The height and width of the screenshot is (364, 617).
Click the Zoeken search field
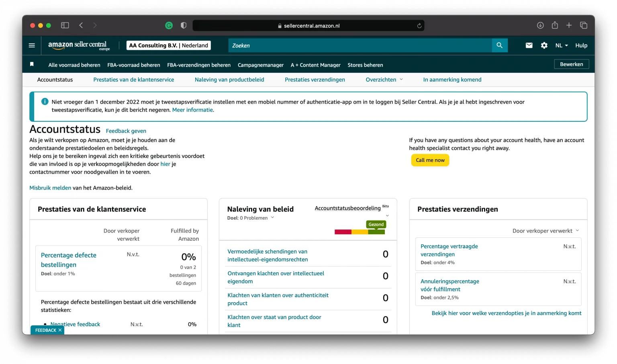click(x=360, y=45)
